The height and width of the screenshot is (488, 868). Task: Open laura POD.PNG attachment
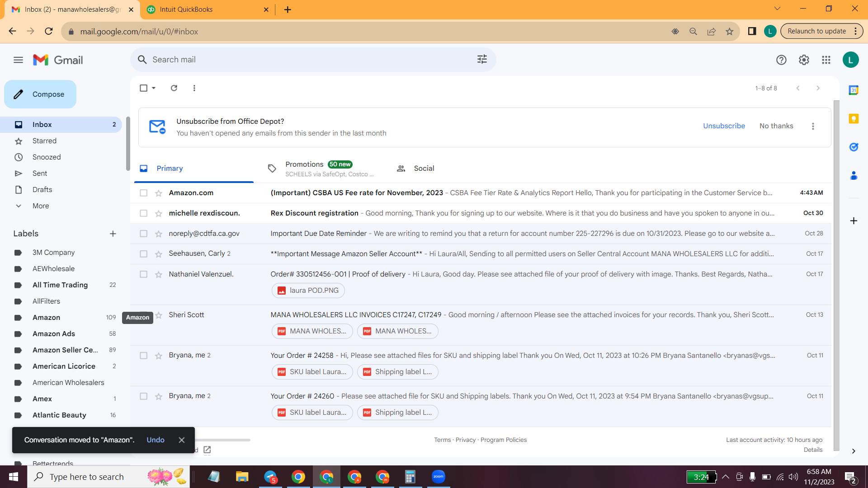coord(308,291)
